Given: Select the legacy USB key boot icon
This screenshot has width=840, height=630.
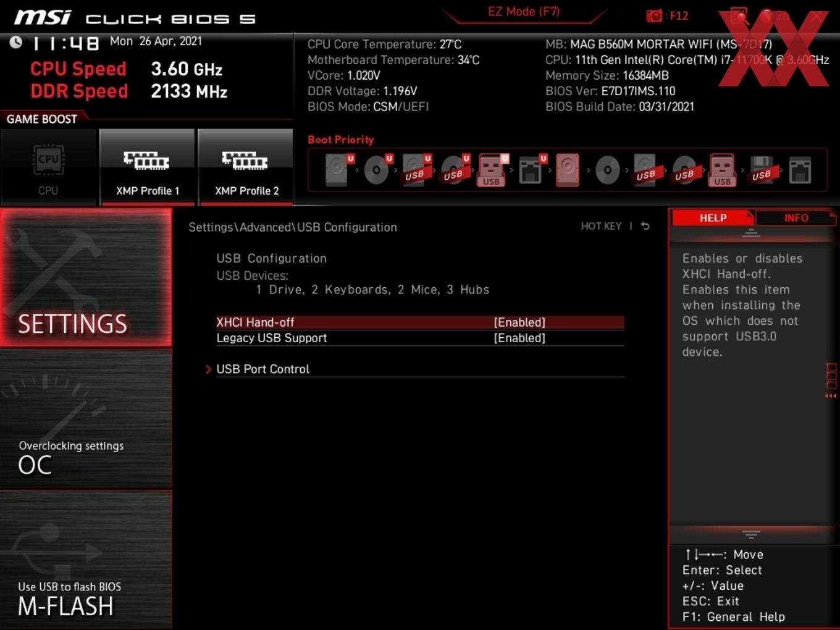Looking at the screenshot, I should click(x=723, y=170).
